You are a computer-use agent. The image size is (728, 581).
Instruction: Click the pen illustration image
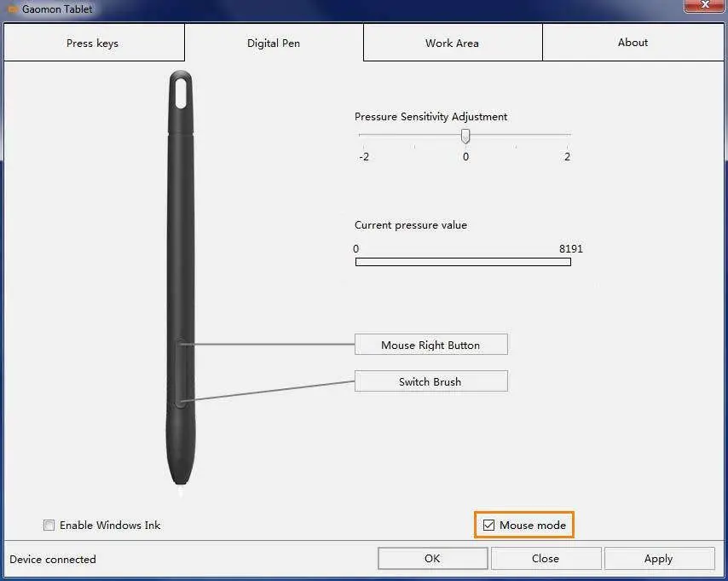tap(181, 283)
